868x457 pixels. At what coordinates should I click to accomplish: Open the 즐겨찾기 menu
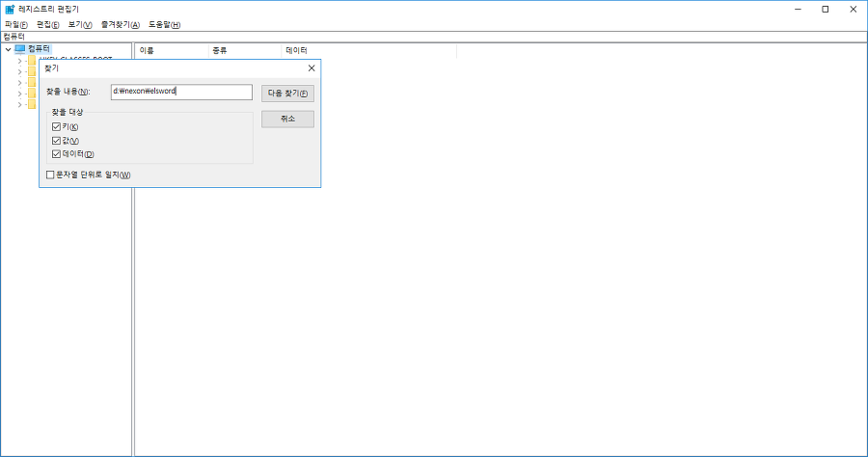[120, 24]
